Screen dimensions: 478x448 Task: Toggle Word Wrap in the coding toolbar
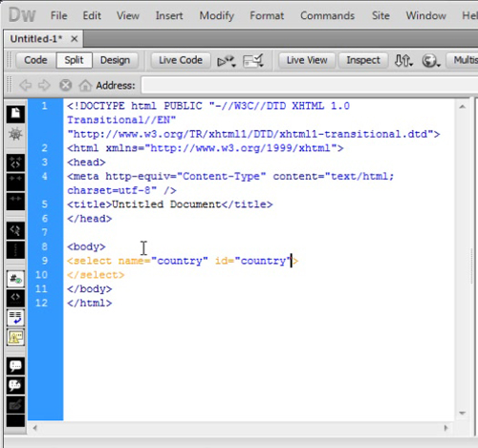[15, 318]
